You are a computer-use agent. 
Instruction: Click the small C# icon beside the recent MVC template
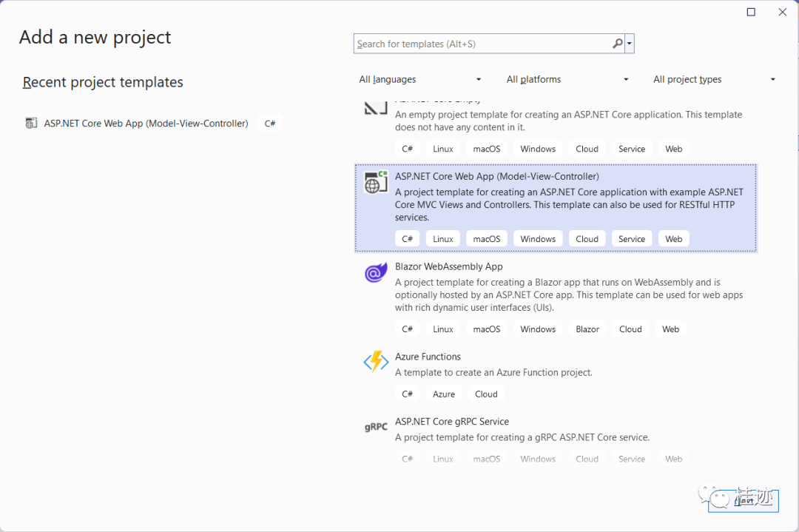pos(270,123)
